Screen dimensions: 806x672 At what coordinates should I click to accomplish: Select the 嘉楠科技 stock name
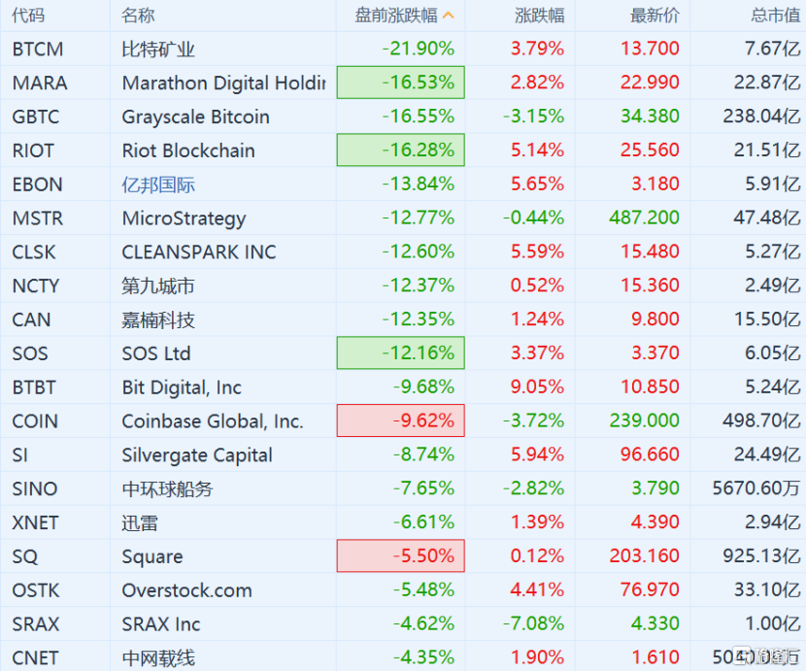point(158,319)
